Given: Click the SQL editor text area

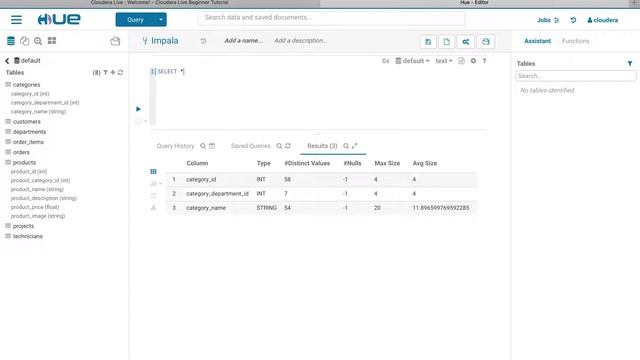Looking at the screenshot, I should (x=321, y=96).
